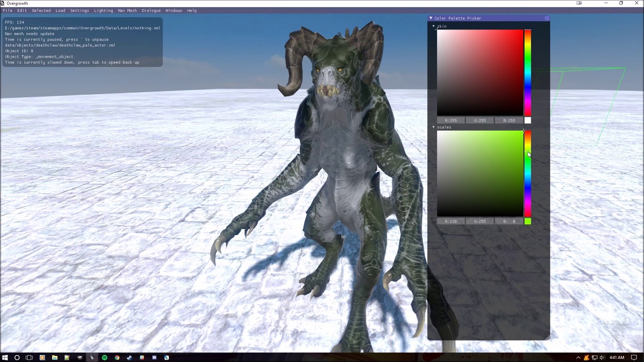Click the skin B:255 value field
Image resolution: width=644 pixels, height=362 pixels.
[509, 121]
